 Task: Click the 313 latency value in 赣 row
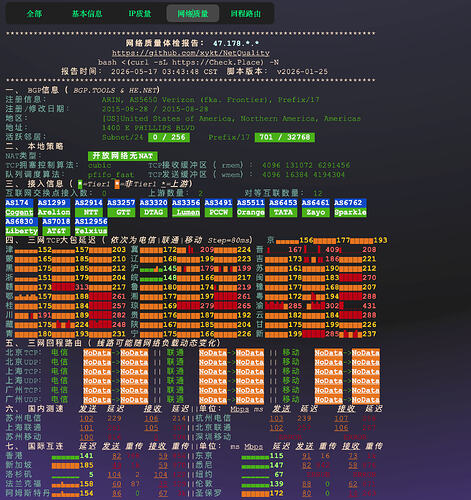pos(82,287)
